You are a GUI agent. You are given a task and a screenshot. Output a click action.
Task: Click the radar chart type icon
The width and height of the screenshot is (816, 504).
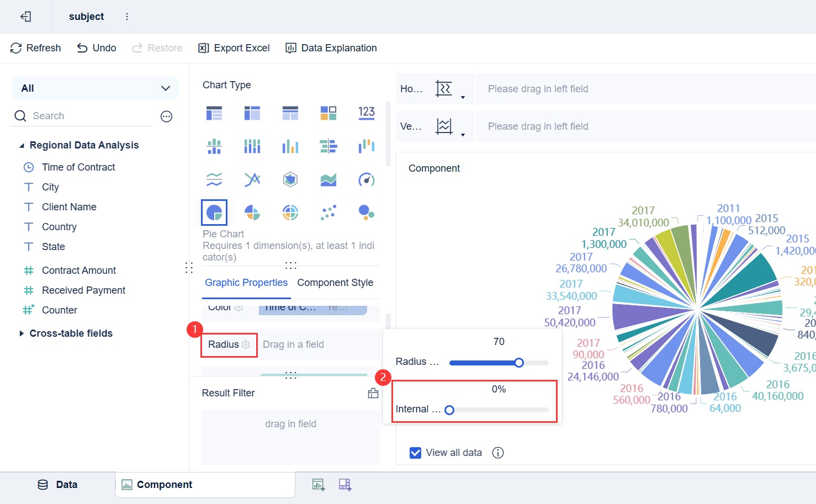pos(290,179)
